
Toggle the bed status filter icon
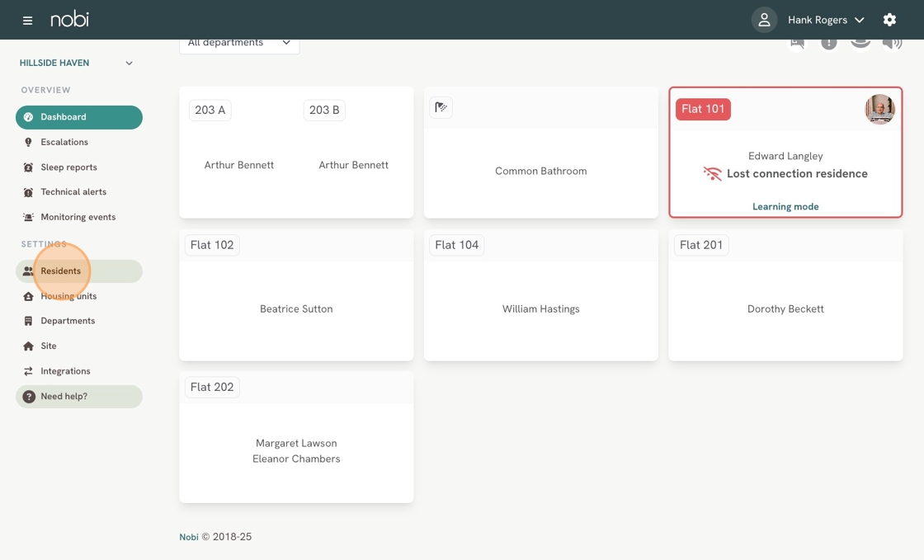(x=797, y=43)
